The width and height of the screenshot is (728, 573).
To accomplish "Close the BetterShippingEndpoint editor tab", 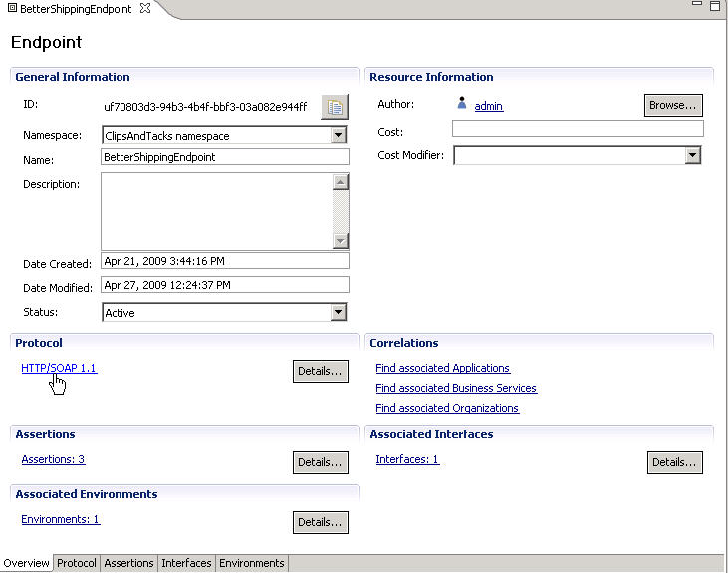I will (x=145, y=9).
